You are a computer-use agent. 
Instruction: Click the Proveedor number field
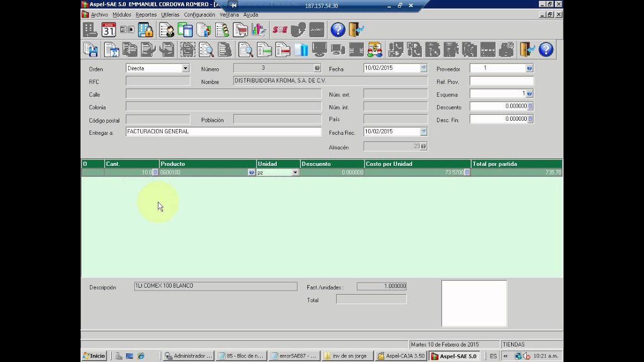coord(498,68)
